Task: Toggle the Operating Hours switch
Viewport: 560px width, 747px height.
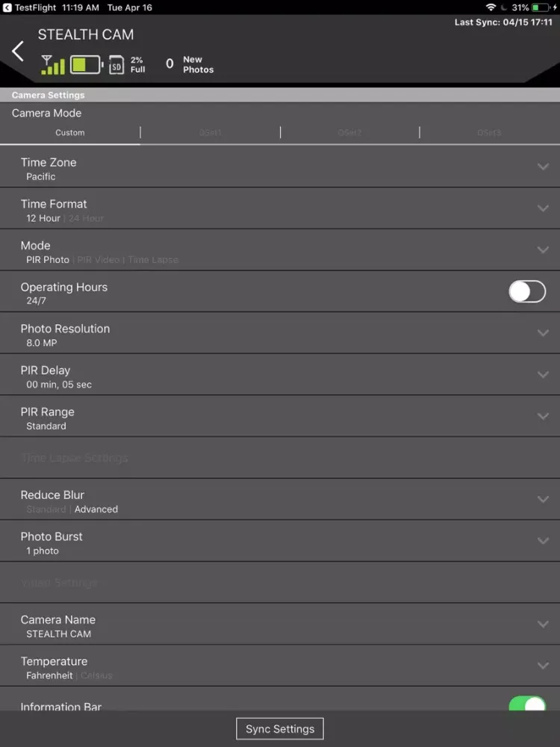Action: [527, 291]
